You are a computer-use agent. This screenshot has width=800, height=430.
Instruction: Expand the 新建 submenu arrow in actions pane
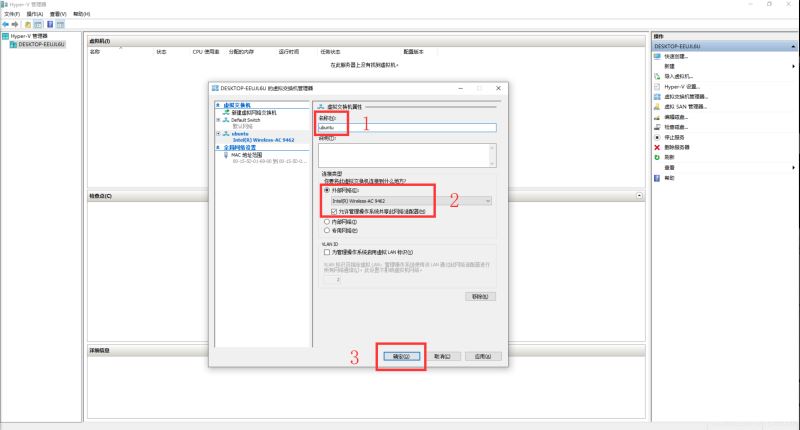(x=794, y=66)
